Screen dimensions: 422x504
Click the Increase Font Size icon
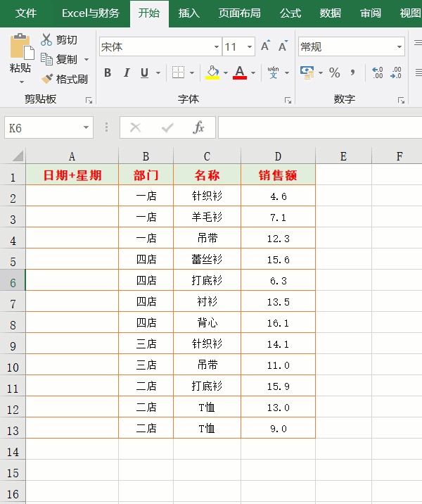click(265, 46)
